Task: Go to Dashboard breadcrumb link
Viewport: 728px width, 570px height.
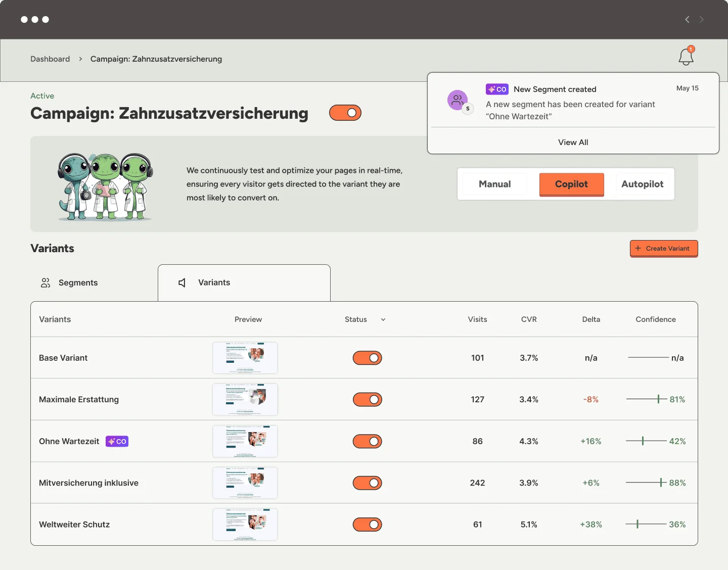Action: click(50, 59)
